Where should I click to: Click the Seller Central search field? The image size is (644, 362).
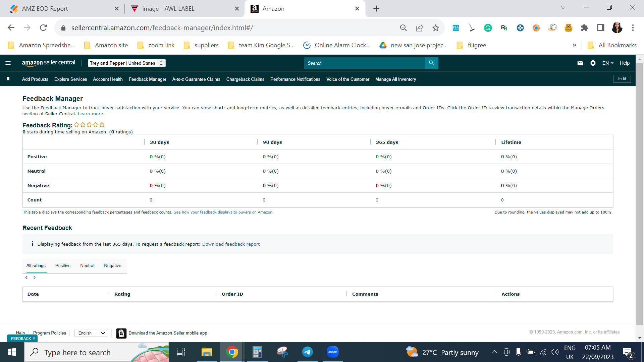pos(364,63)
